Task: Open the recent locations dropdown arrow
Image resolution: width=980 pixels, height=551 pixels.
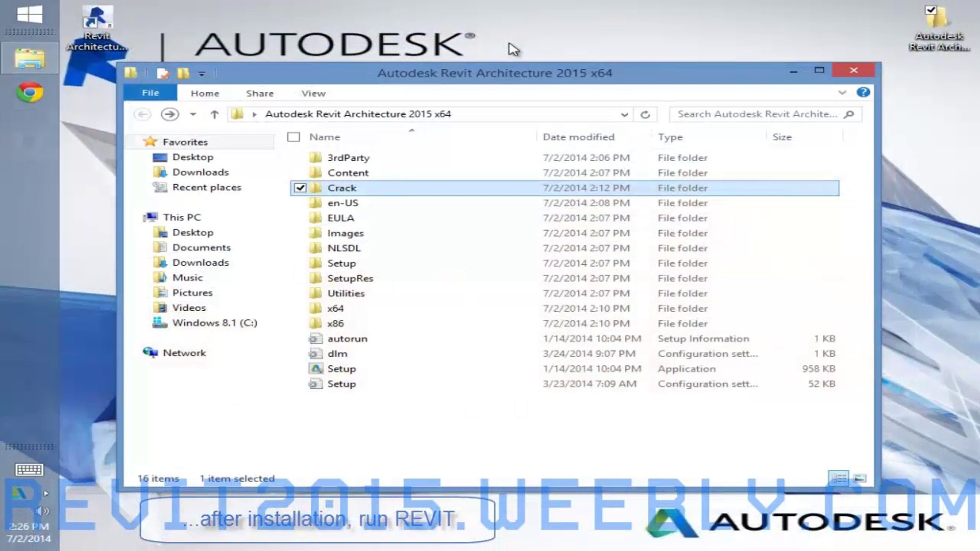Action: pos(193,114)
